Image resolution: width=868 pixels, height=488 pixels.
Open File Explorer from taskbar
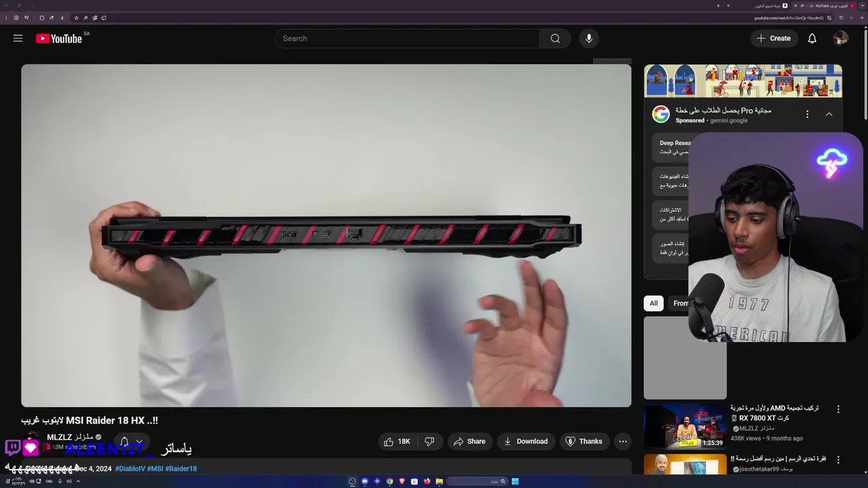(439, 481)
